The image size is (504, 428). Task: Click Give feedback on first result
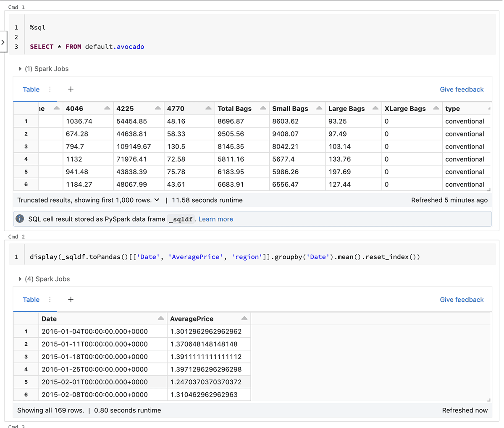[461, 89]
